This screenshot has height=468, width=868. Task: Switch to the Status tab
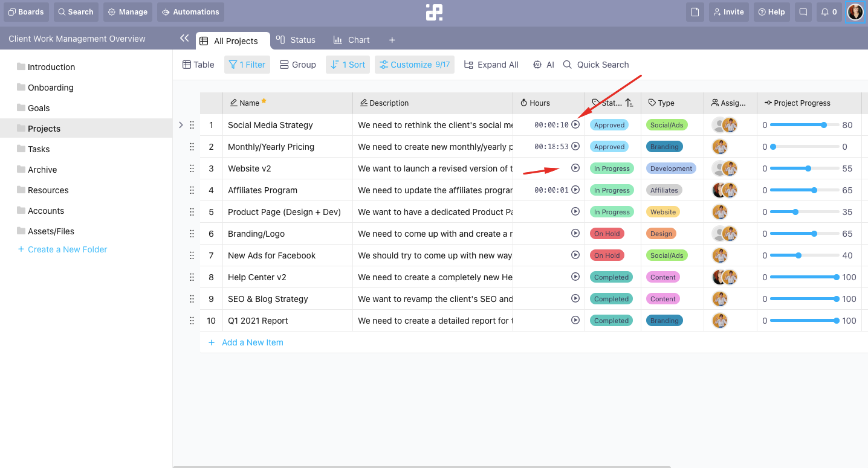click(x=296, y=40)
